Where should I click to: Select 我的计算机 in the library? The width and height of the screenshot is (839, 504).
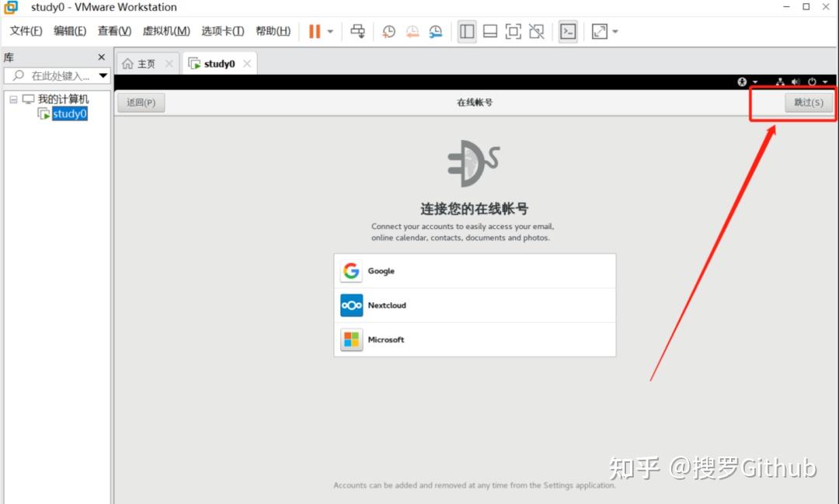pyautogui.click(x=63, y=99)
